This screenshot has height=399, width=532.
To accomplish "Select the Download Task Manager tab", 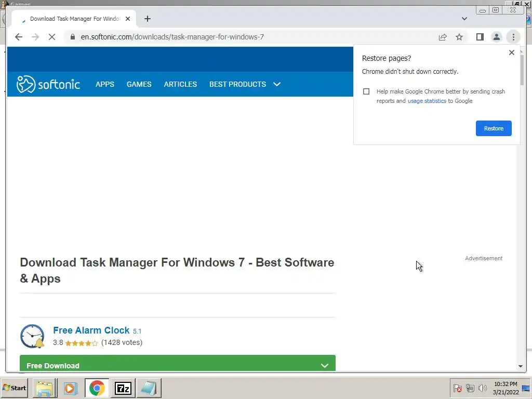I will (74, 19).
